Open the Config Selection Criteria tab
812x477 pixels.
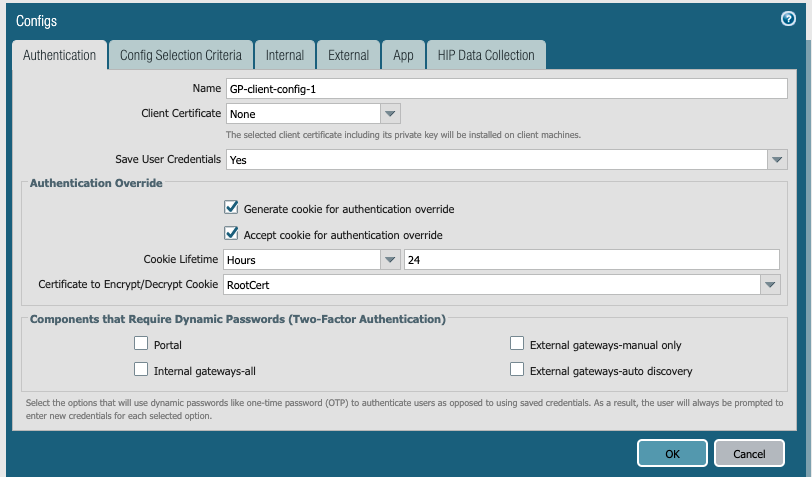pyautogui.click(x=181, y=55)
